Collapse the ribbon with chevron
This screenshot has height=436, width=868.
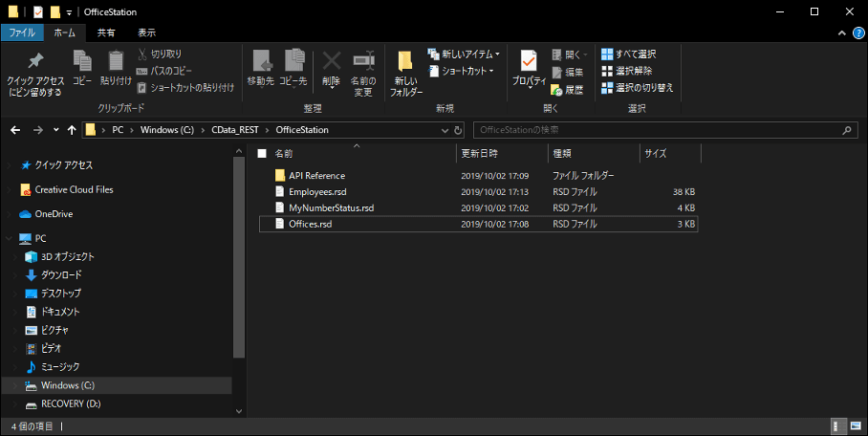842,33
